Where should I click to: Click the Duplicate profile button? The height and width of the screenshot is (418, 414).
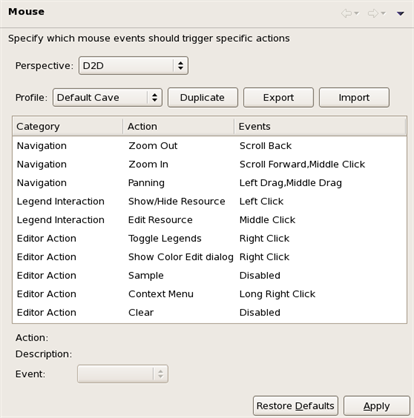(x=203, y=97)
